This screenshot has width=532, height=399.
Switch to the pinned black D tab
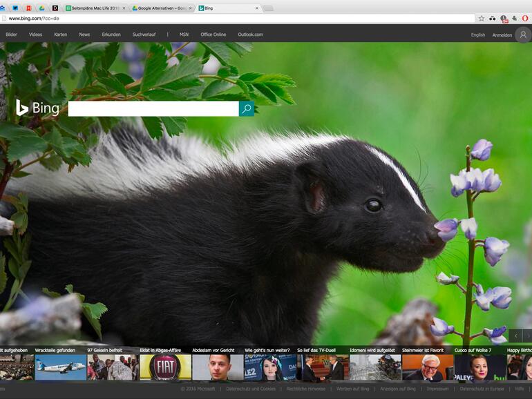[55, 8]
